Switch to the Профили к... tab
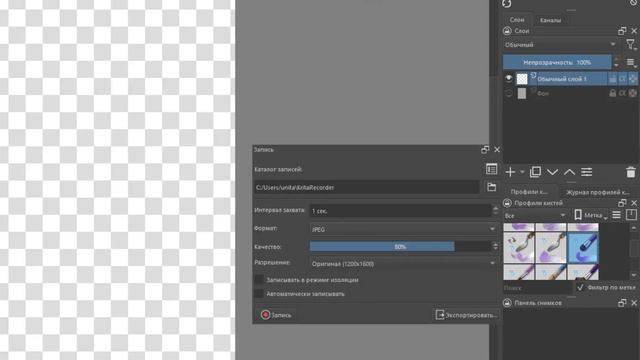The width and height of the screenshot is (640, 360). click(529, 192)
